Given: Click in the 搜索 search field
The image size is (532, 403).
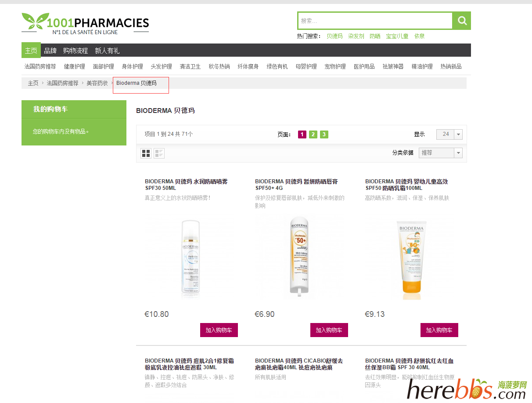Looking at the screenshot, I should pos(375,21).
